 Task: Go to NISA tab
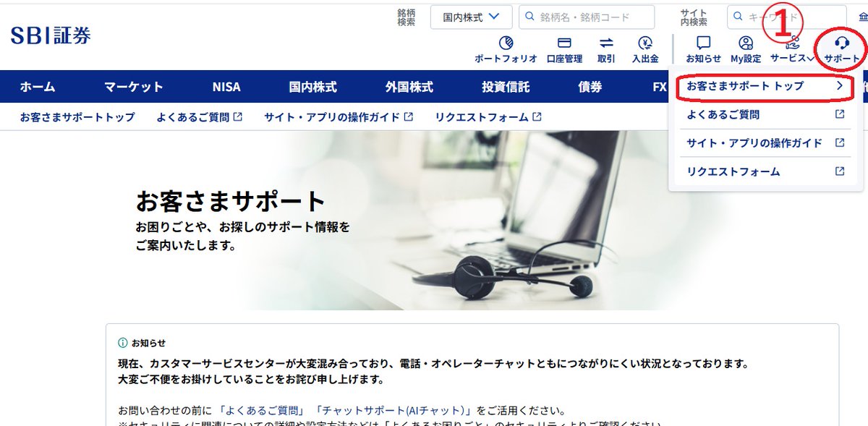(226, 87)
